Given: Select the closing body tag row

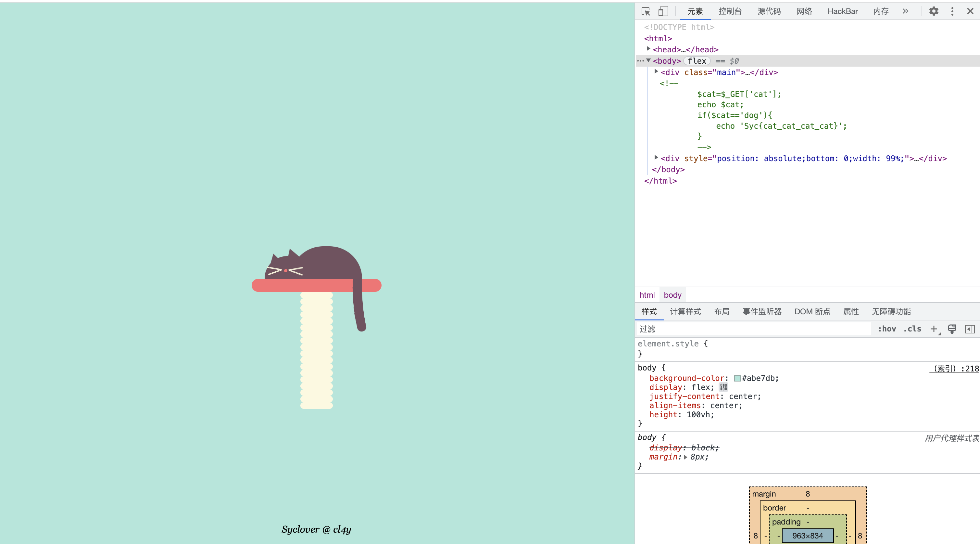Looking at the screenshot, I should (x=668, y=169).
